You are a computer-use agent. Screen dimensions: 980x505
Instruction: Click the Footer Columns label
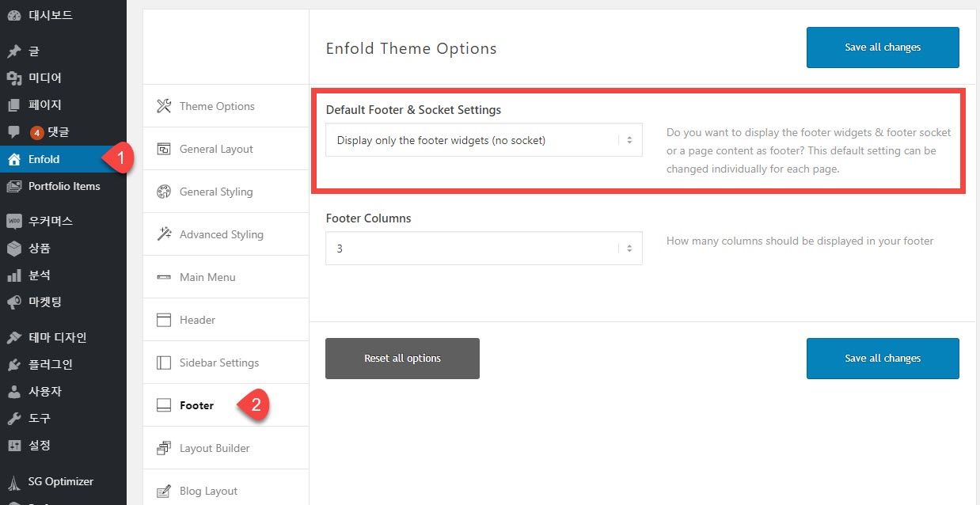368,218
